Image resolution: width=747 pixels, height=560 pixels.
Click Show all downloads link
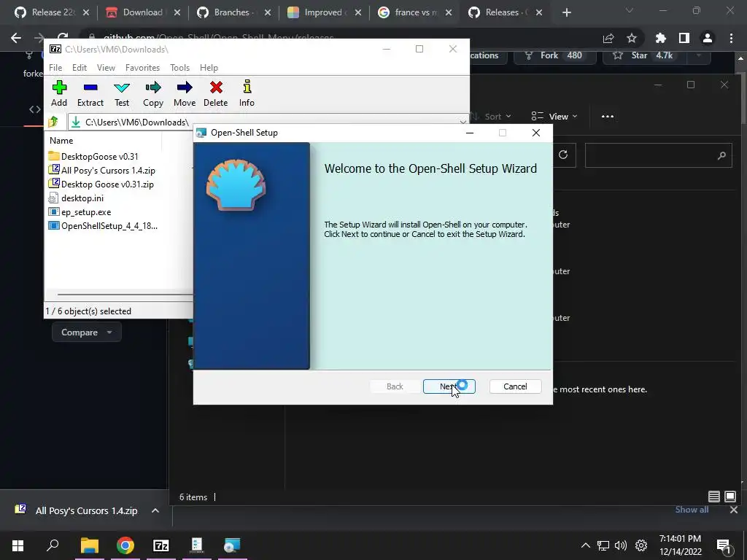tap(692, 510)
